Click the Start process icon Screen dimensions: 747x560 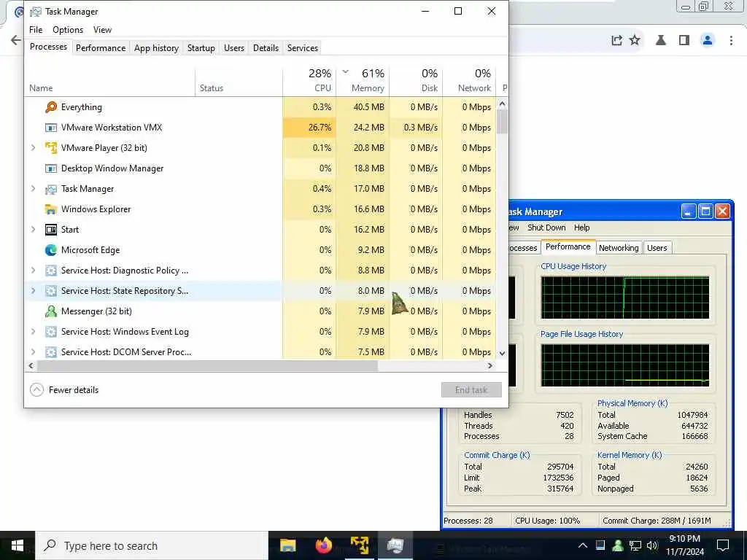(x=51, y=230)
